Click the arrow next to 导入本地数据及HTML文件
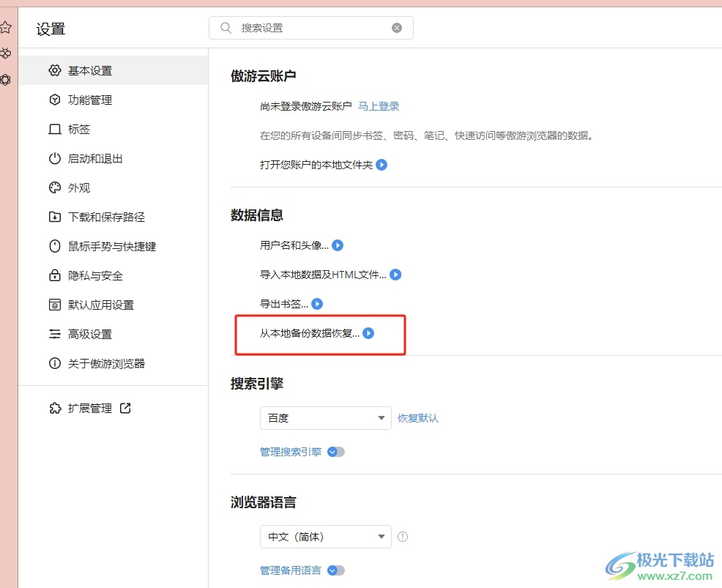 (x=395, y=275)
